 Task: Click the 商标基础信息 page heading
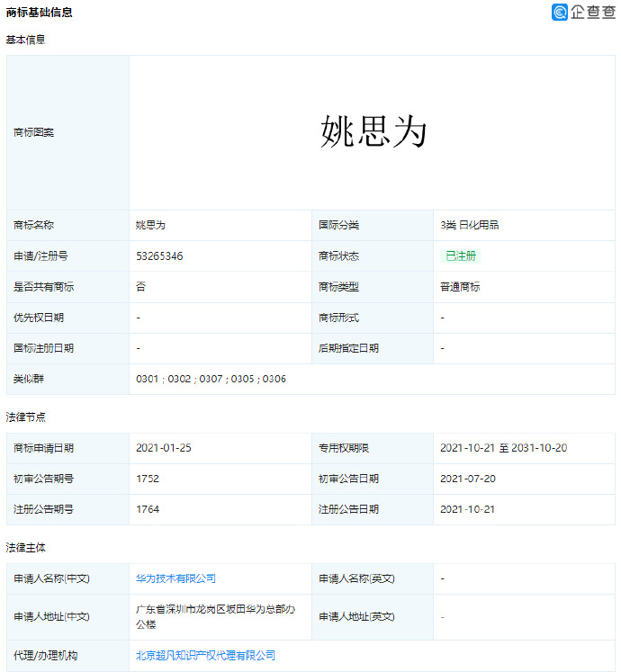tap(40, 13)
